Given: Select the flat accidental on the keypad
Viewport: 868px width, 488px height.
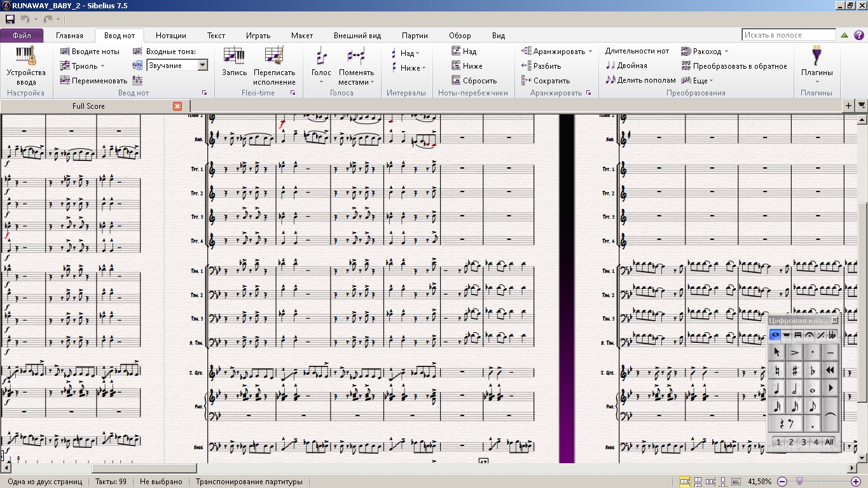Looking at the screenshot, I should point(812,370).
